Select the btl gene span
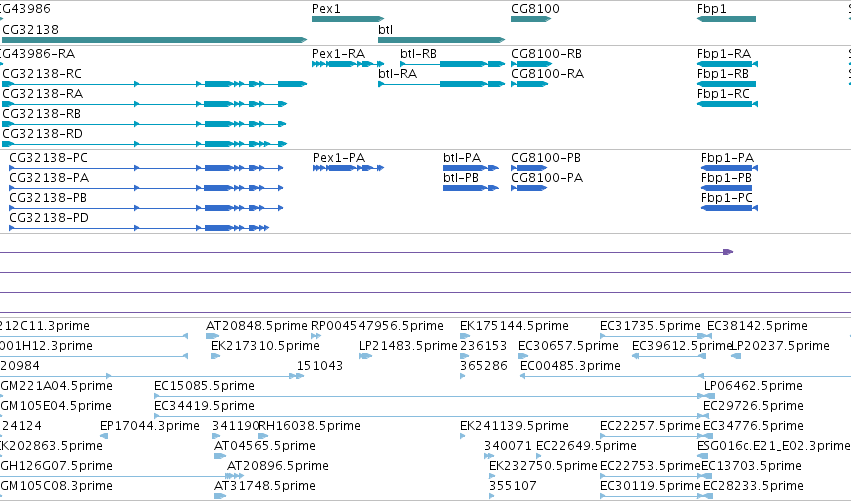This screenshot has height=501, width=851. point(442,40)
